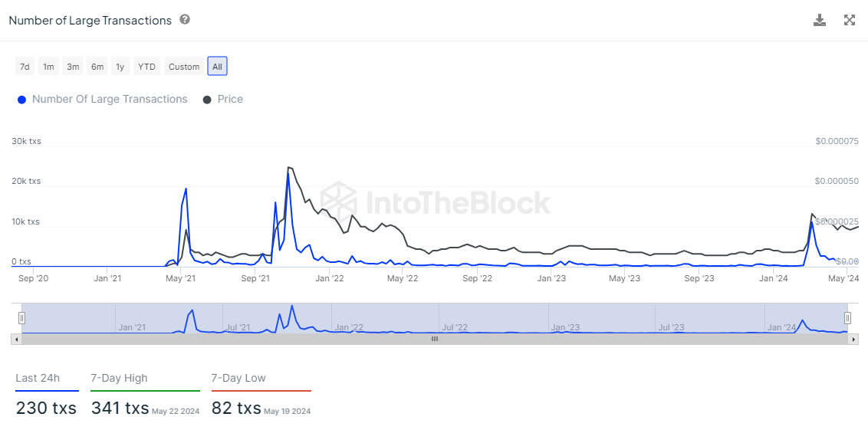Select the 7d time range

pos(25,67)
